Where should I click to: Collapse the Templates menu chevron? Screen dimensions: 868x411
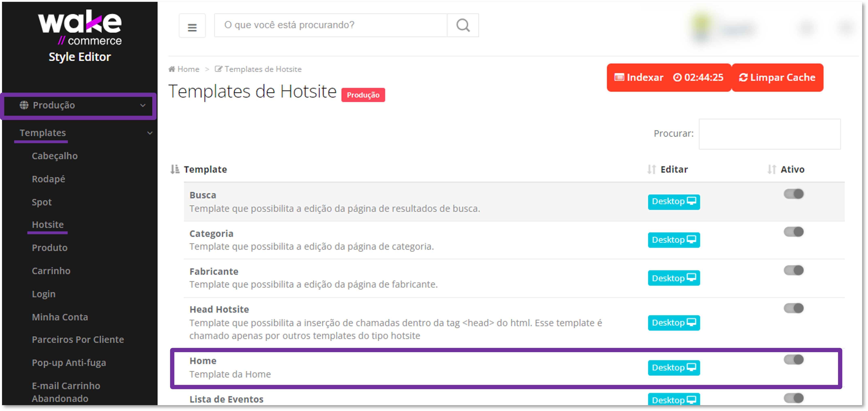(150, 133)
